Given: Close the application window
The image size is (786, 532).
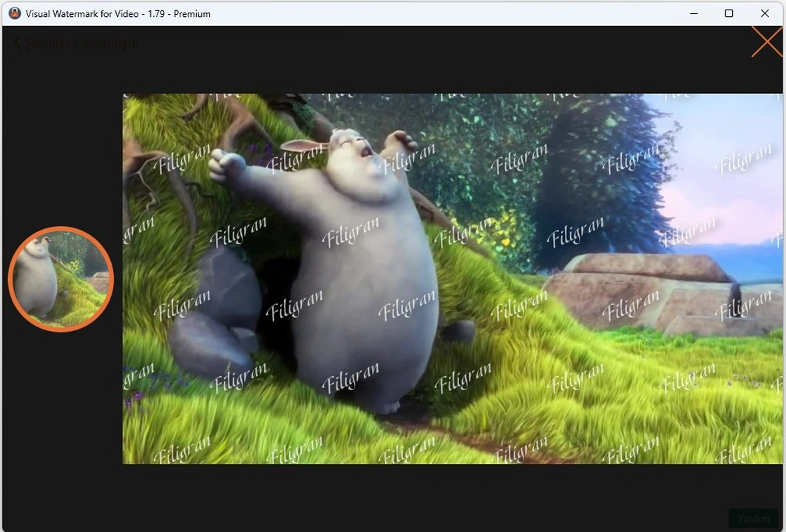Looking at the screenshot, I should pos(765,13).
